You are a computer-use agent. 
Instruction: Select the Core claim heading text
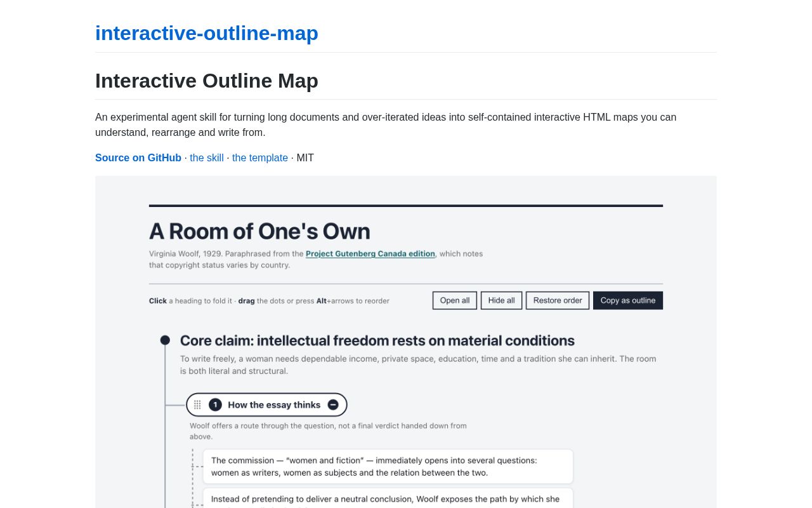point(377,340)
